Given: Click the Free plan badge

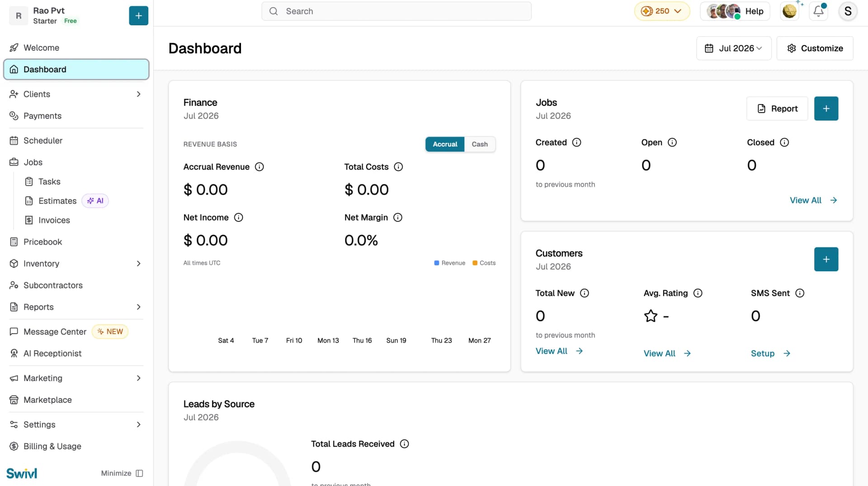Looking at the screenshot, I should pos(71,21).
